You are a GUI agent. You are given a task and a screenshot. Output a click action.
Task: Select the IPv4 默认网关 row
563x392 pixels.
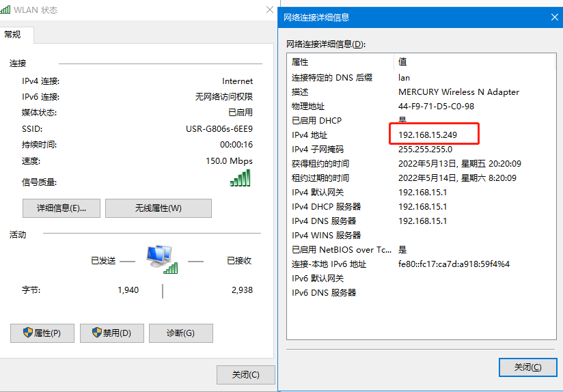[x=318, y=193]
